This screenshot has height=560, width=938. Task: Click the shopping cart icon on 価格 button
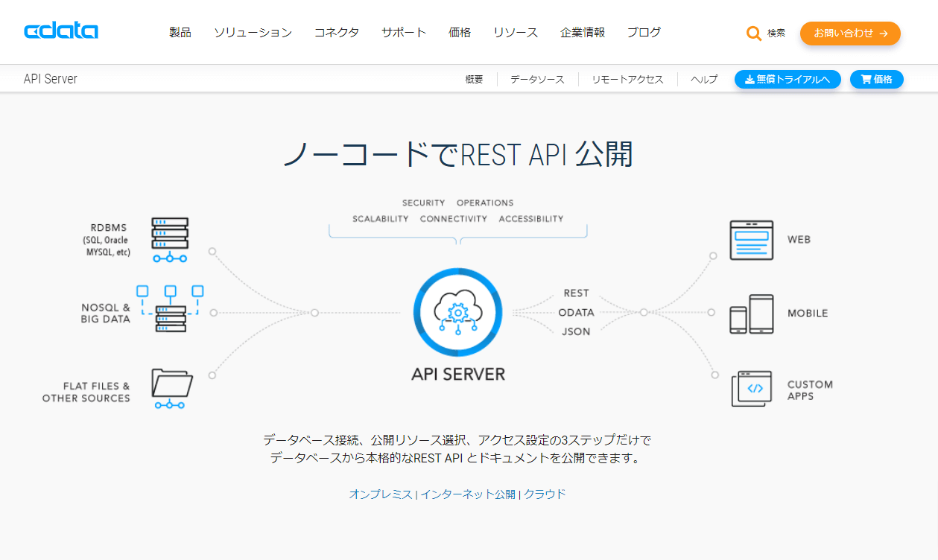[865, 79]
